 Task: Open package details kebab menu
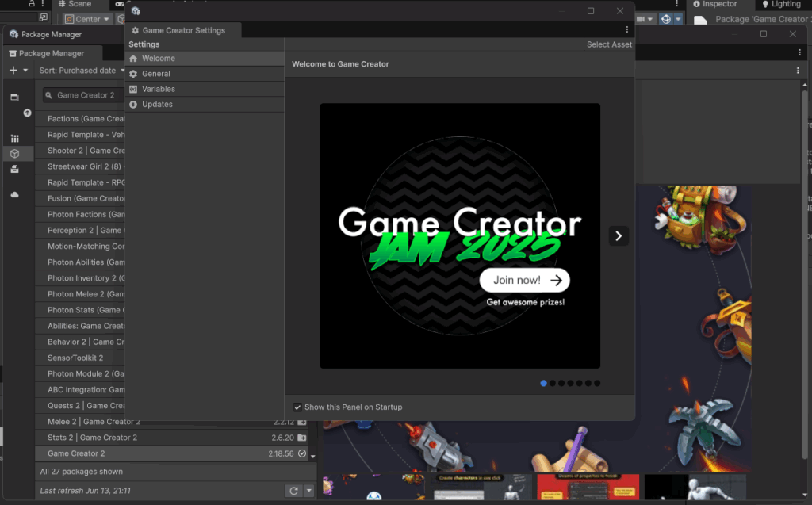pos(798,71)
